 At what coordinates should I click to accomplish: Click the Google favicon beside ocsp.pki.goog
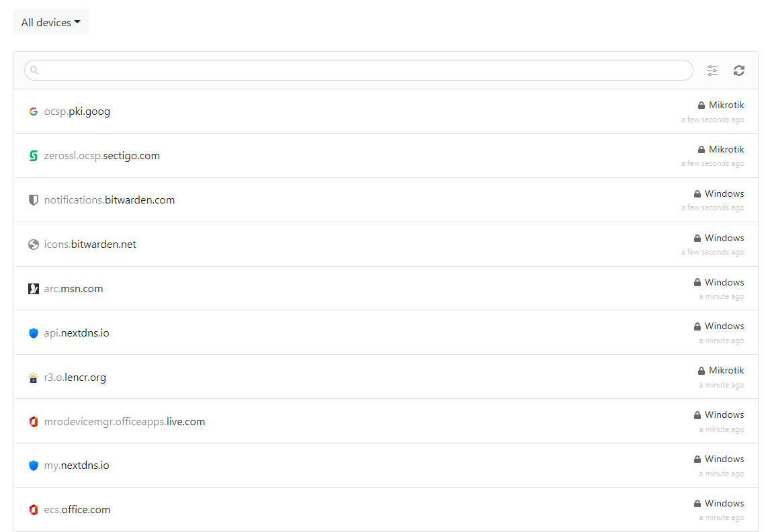[x=34, y=112]
